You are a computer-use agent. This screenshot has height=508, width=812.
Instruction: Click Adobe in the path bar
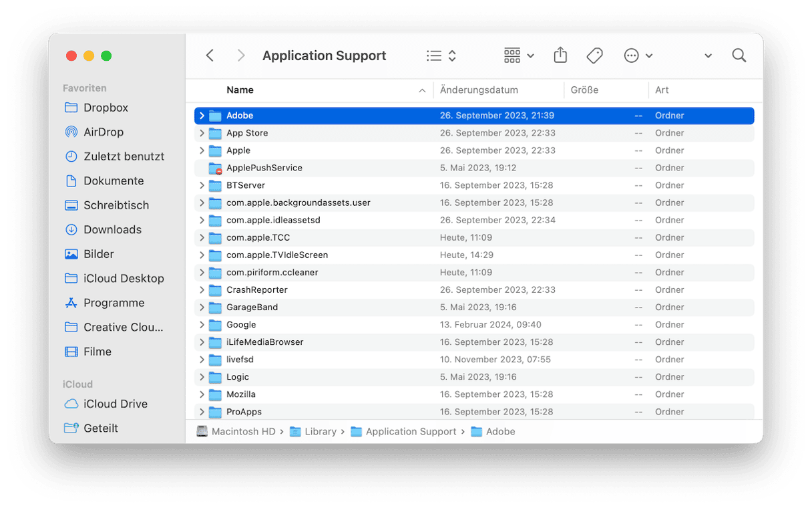[493, 432]
